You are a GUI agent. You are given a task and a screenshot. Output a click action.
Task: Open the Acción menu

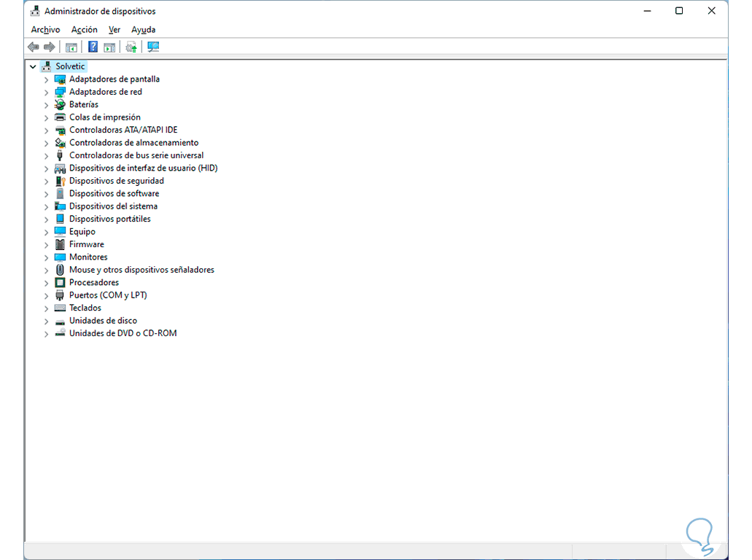click(x=85, y=30)
